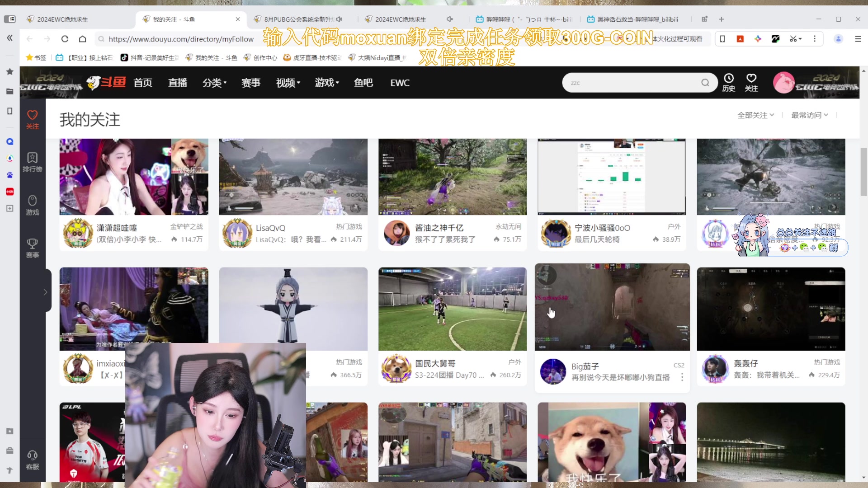Expand the 分类 navigation dropdown

pyautogui.click(x=214, y=83)
